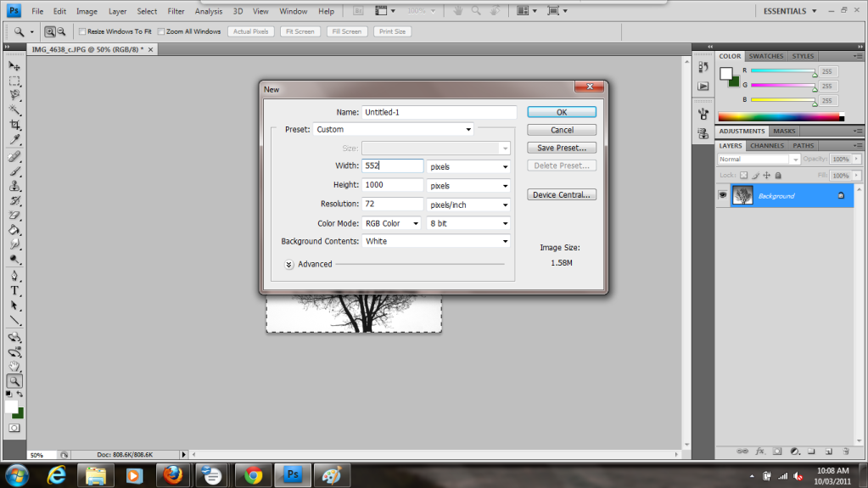Open the Resolution units dropdown
Screen dimensions: 868x488
coord(468,205)
